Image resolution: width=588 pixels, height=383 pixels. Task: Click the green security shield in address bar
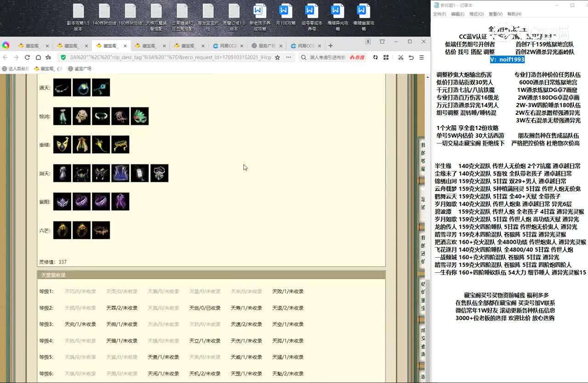pyautogui.click(x=63, y=57)
